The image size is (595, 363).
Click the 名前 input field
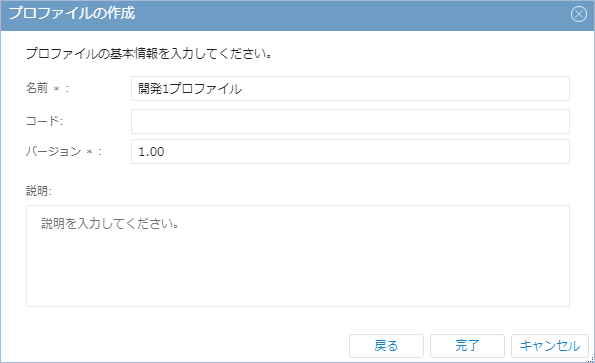coord(350,88)
